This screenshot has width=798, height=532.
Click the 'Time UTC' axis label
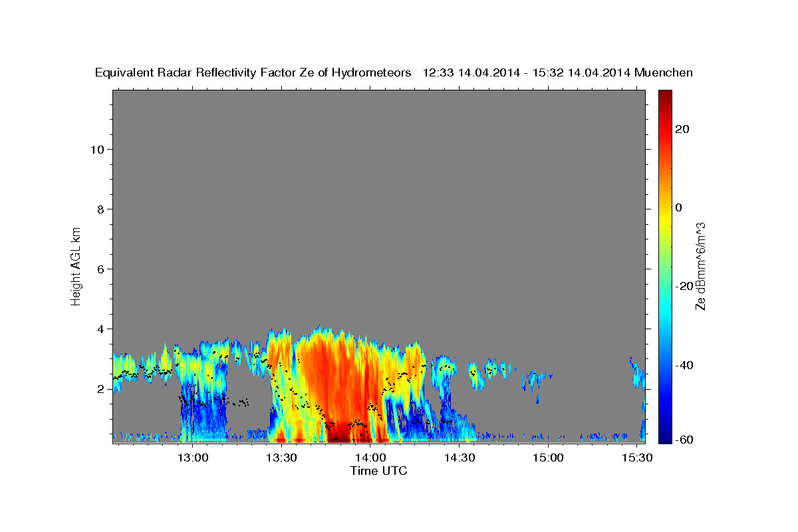click(x=378, y=471)
